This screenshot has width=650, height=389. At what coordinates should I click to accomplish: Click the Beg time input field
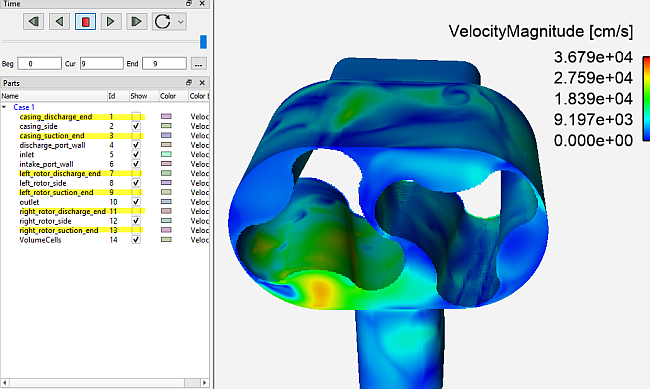pos(39,63)
